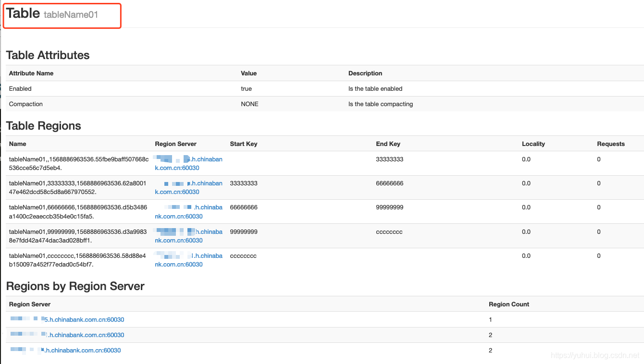
Task: Open the region server link with Region Count 1
Action: click(67, 319)
